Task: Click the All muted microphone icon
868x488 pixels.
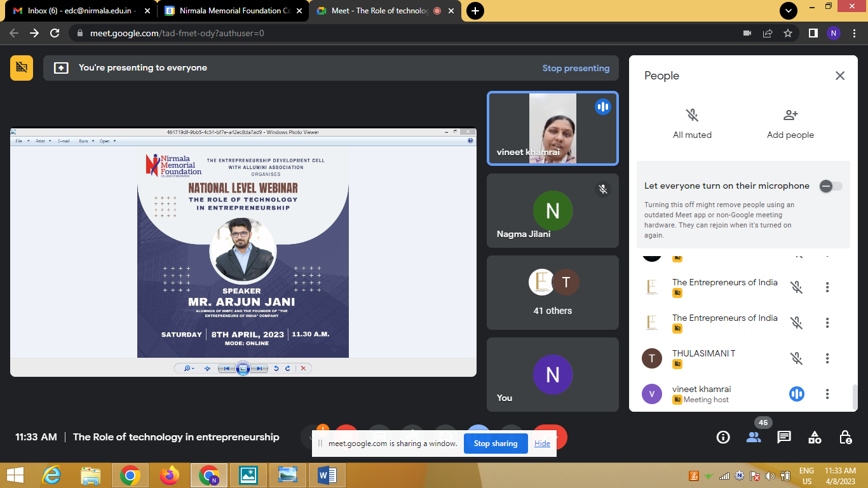Action: click(692, 116)
